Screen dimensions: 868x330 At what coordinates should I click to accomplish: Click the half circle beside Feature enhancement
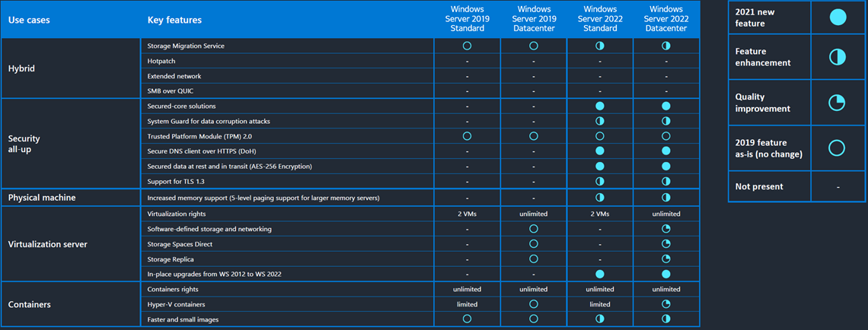[838, 58]
